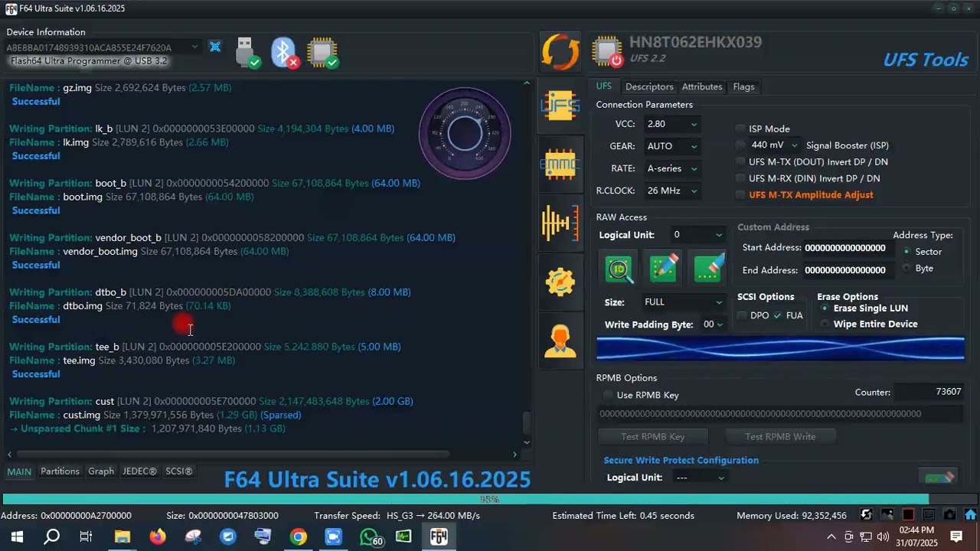The height and width of the screenshot is (551, 980).
Task: Open Firefox from the taskbar
Action: point(158,536)
